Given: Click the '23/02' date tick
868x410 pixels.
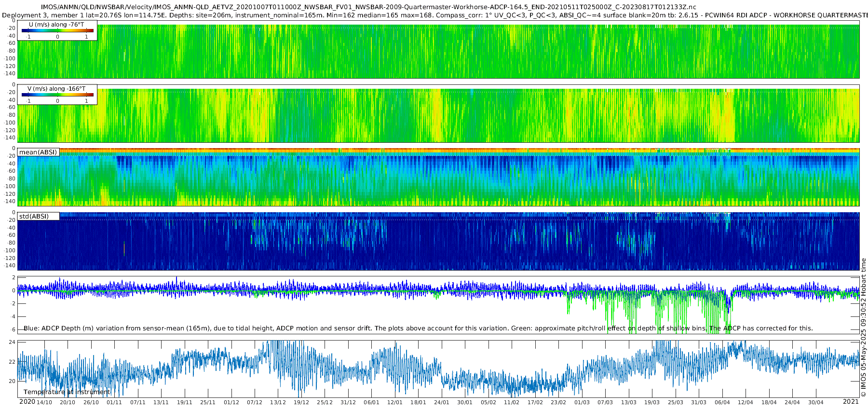Looking at the screenshot, I should point(558,402).
